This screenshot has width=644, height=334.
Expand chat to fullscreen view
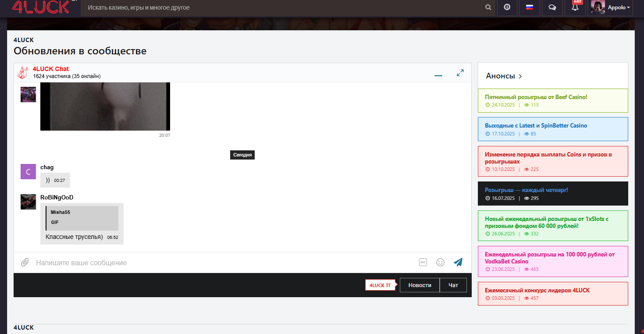[x=460, y=73]
